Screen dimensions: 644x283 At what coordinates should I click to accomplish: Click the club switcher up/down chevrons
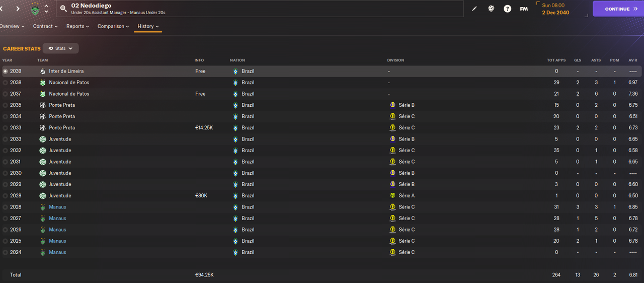[46, 9]
